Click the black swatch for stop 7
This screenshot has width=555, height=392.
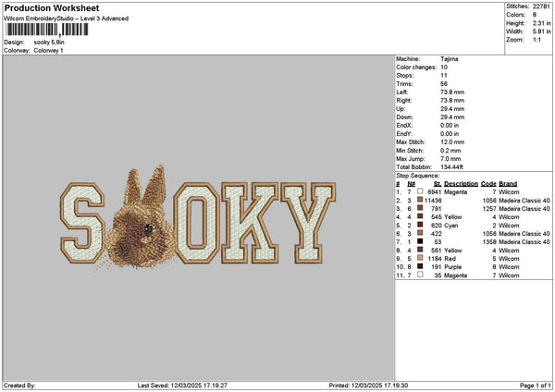click(420, 241)
